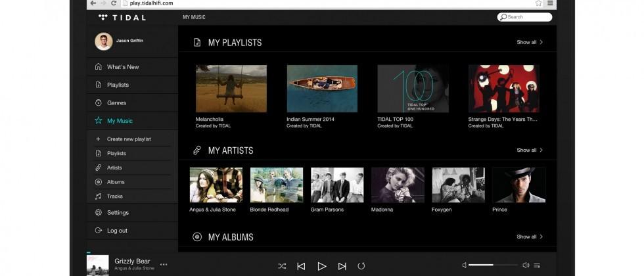Open the Indian Summer 2014 playlist cover
The image size is (644, 276).
coord(322,89)
